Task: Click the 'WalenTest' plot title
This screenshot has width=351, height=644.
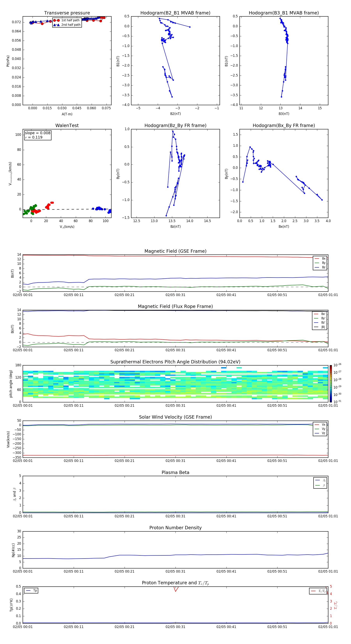Action: 67,125
